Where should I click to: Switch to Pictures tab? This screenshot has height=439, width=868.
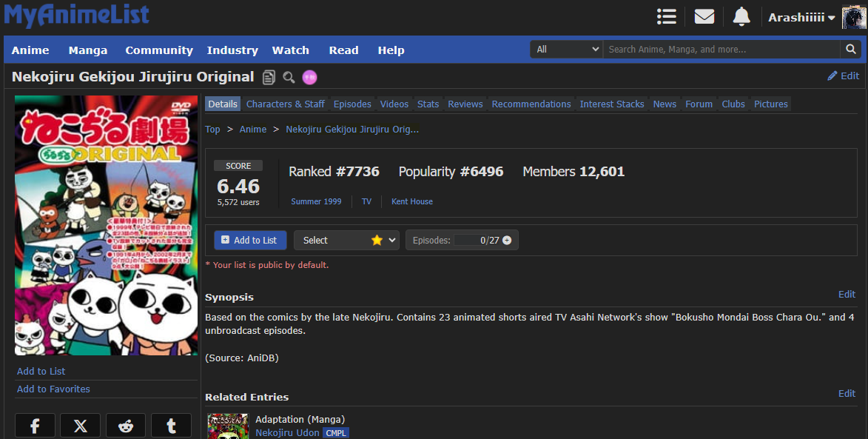[770, 104]
